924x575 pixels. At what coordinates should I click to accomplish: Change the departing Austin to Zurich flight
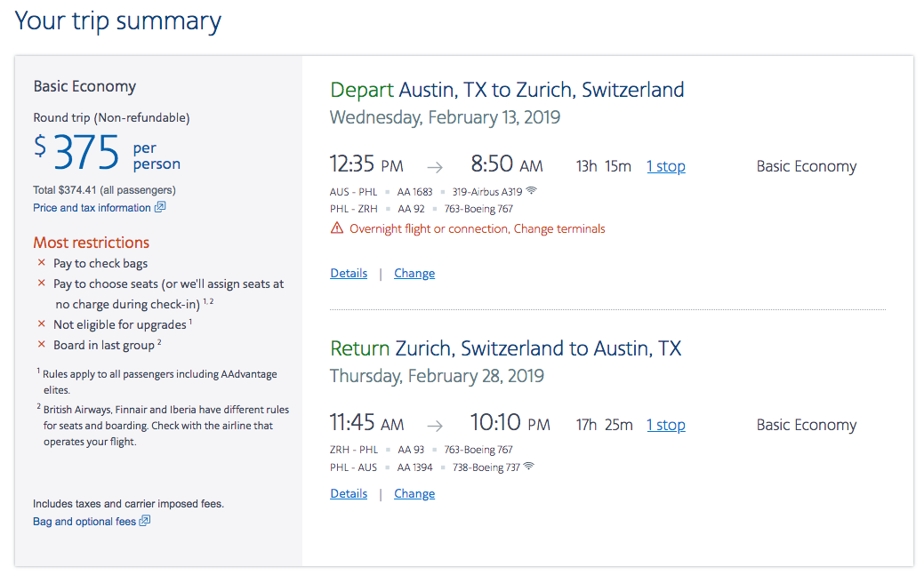click(x=414, y=274)
